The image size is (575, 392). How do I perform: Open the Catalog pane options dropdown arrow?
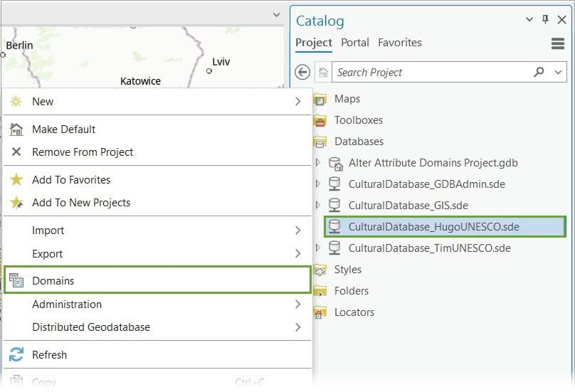click(x=529, y=20)
